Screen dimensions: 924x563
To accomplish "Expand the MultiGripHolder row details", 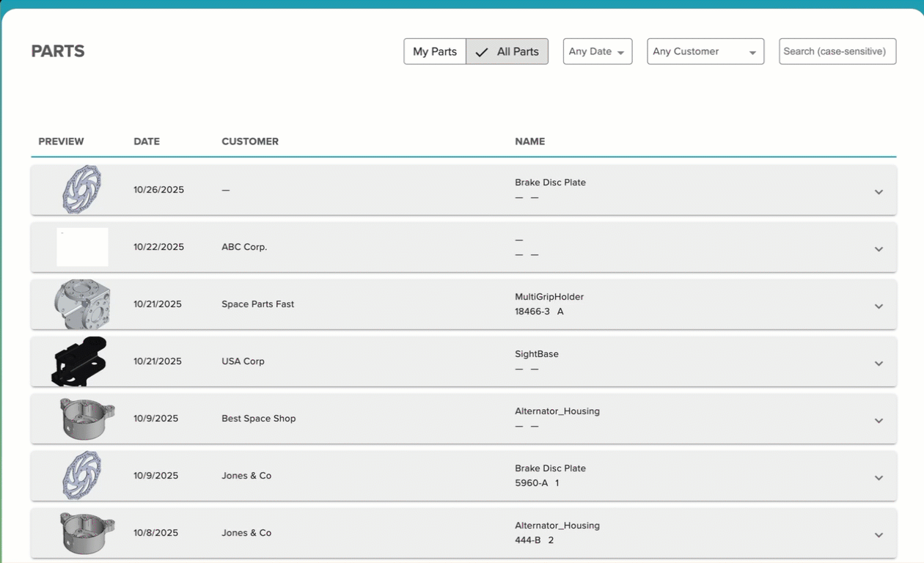I will tap(879, 306).
